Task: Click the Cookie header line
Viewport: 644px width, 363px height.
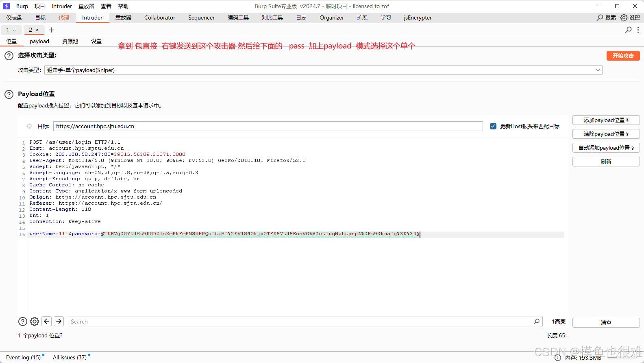Action: [x=107, y=154]
